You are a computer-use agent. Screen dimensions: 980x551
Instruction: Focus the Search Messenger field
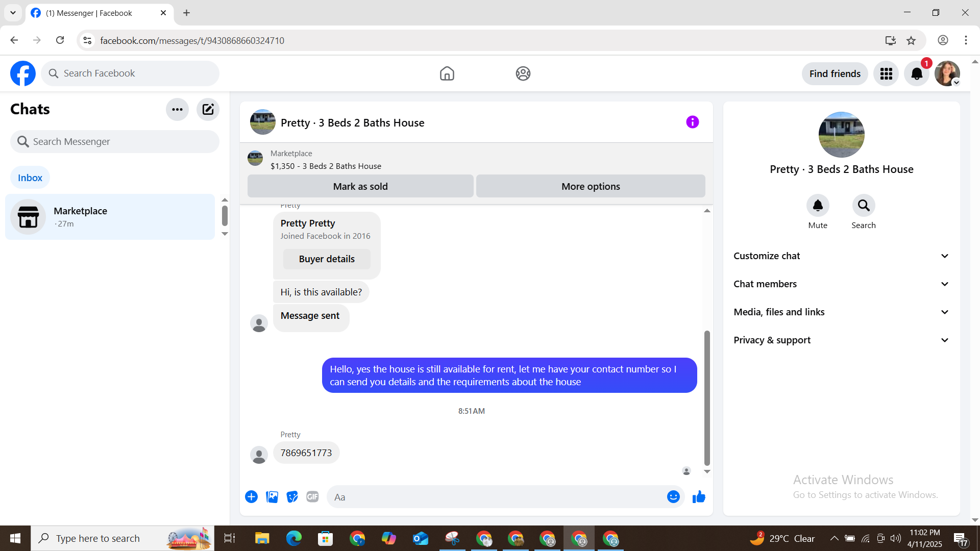115,141
